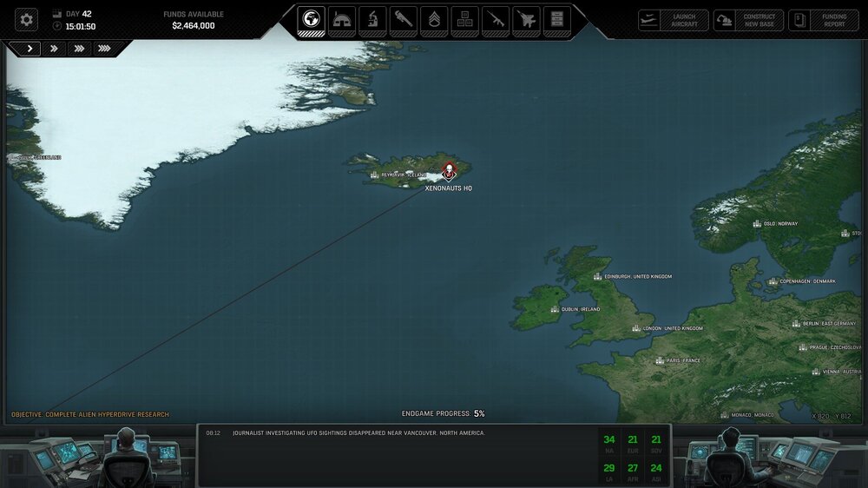The image size is (868, 488).
Task: Open the Soldiers rank chevron tab
Action: tap(434, 21)
